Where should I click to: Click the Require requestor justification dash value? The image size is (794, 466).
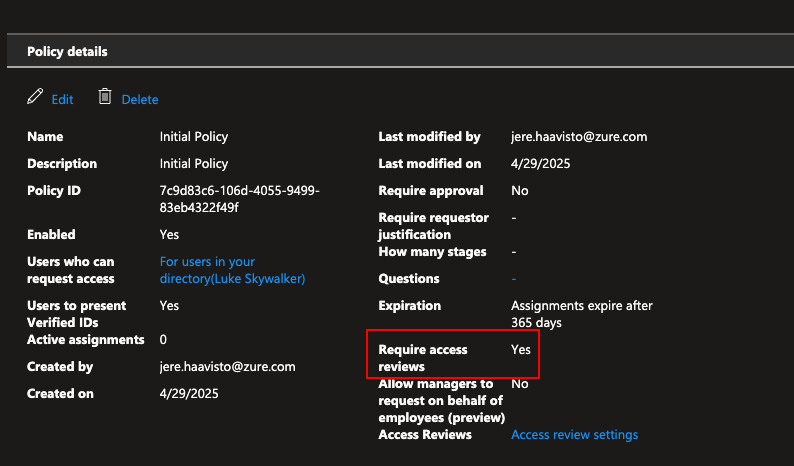click(x=513, y=218)
